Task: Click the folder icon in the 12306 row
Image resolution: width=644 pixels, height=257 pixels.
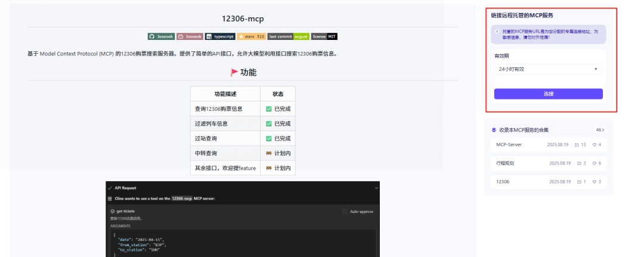Action: (x=579, y=181)
